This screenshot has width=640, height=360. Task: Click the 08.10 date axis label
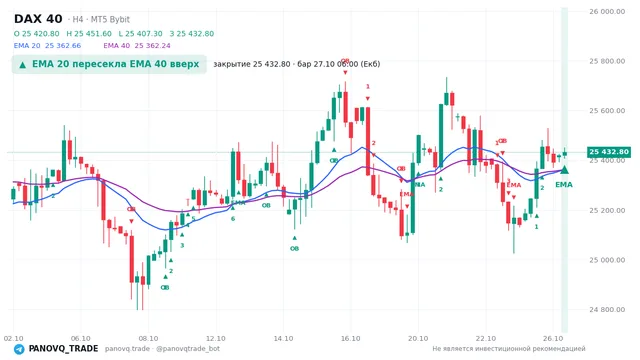(x=148, y=338)
